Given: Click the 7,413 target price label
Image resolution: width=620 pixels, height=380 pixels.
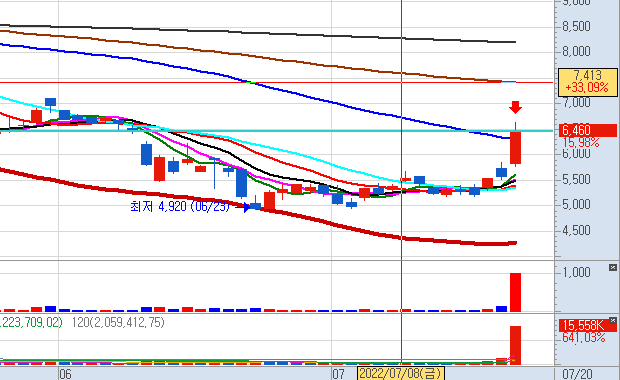Looking at the screenshot, I should (x=588, y=75).
